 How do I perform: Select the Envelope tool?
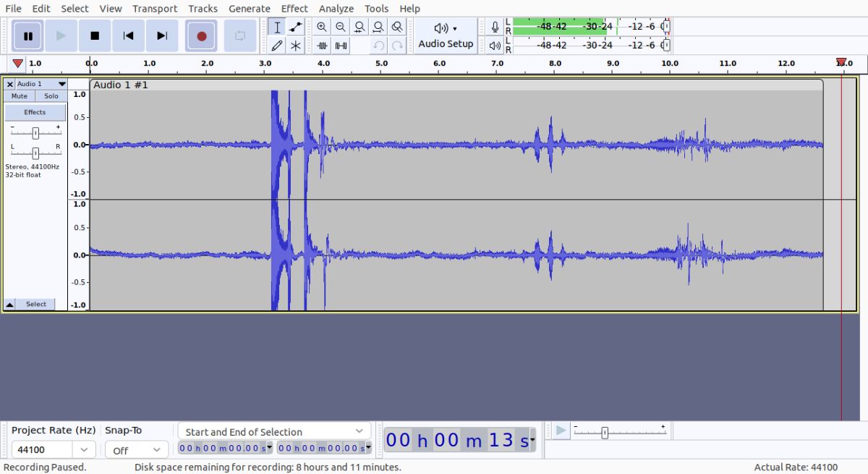click(x=295, y=27)
